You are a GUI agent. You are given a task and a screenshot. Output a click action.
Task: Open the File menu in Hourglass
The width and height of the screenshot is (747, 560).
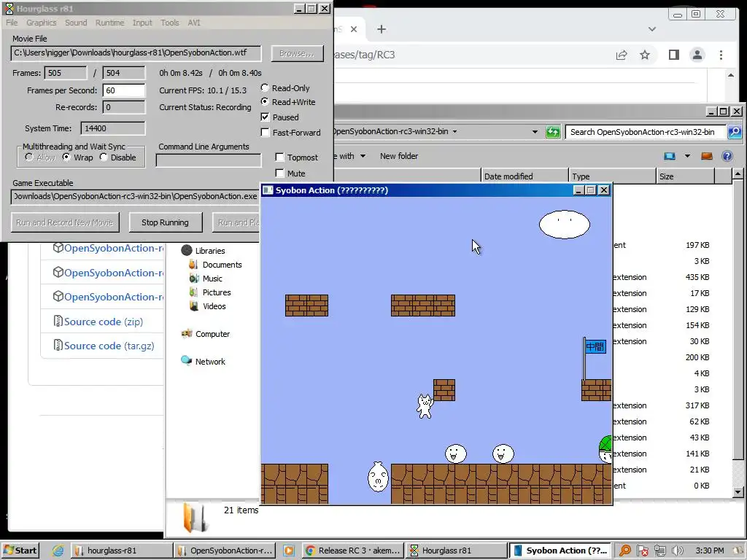point(12,23)
